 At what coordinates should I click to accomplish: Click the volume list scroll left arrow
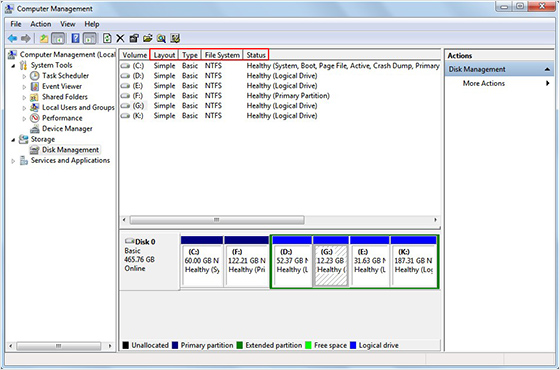124,220
